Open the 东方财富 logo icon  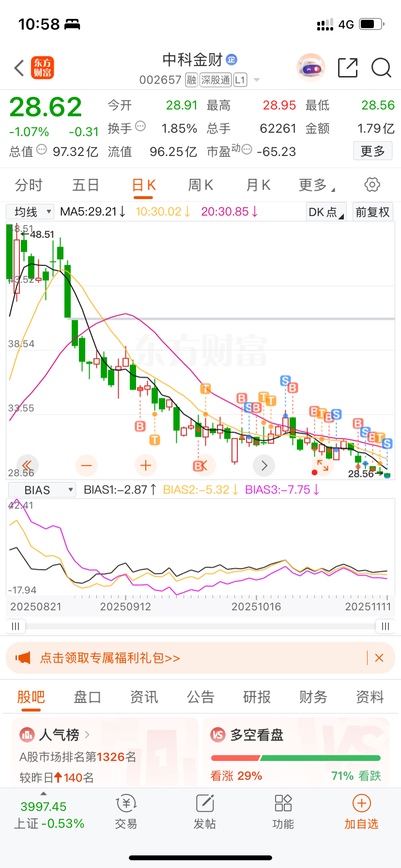click(42, 68)
